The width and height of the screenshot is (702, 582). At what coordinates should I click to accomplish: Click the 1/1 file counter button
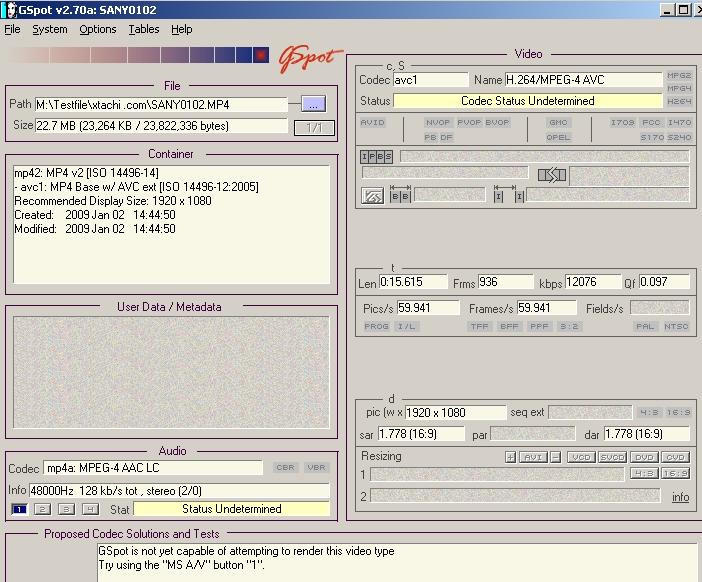314,128
